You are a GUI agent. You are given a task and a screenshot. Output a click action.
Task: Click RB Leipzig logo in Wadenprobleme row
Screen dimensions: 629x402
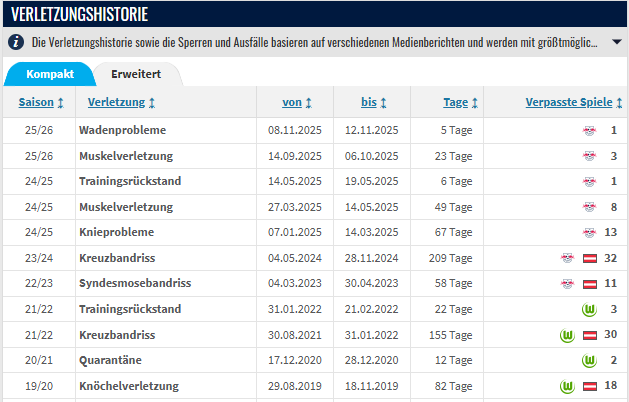[x=589, y=131]
